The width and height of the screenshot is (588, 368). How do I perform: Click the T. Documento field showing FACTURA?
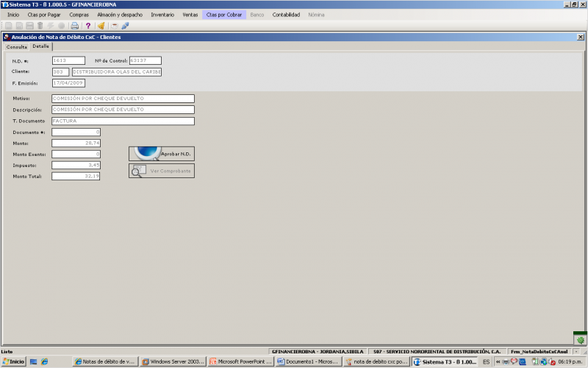click(123, 121)
